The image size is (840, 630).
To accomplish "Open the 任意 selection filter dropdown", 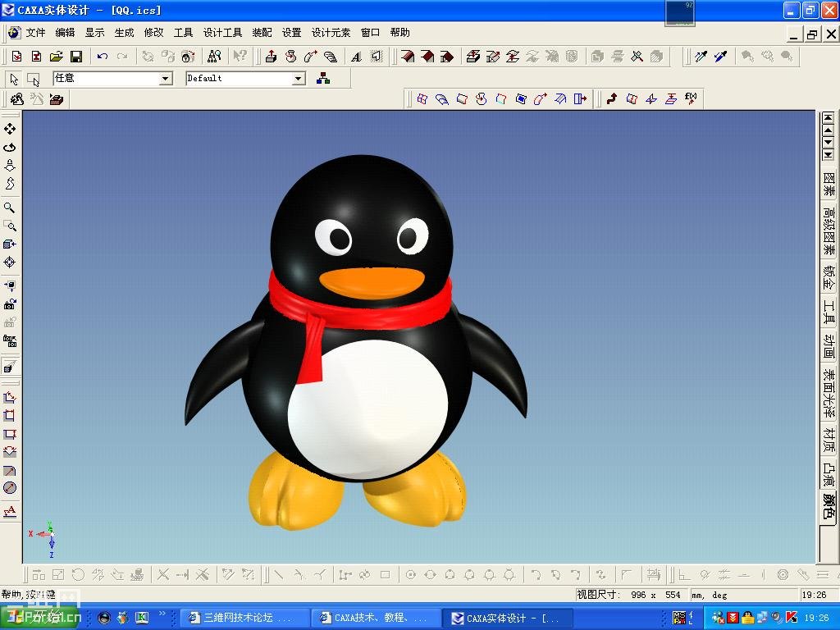I will [x=166, y=79].
